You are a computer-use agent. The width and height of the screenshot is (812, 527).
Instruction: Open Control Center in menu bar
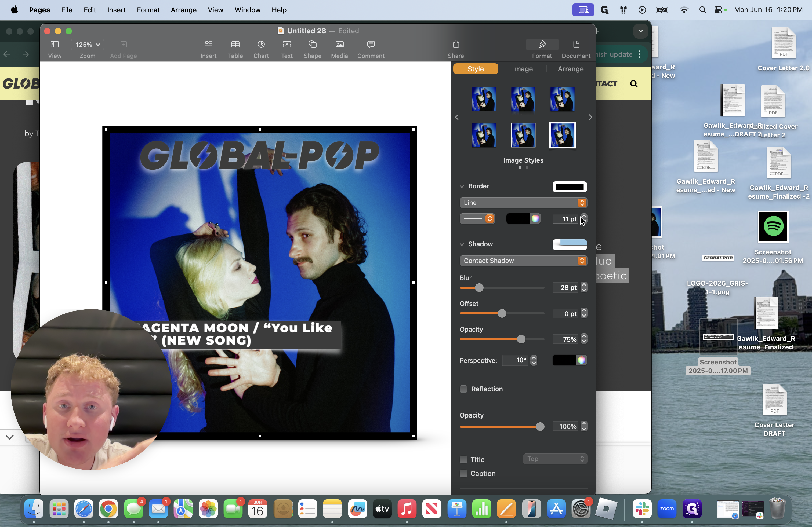click(x=718, y=10)
